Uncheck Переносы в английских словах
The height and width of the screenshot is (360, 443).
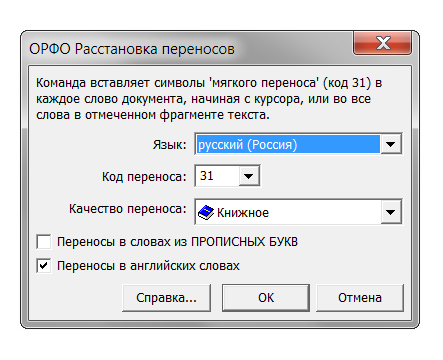pos(44,266)
